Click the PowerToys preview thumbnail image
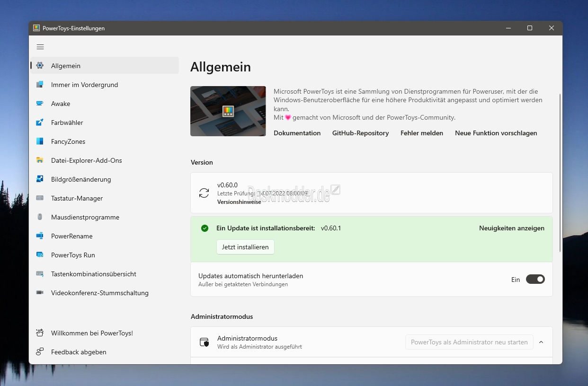The height and width of the screenshot is (386, 588). (228, 111)
